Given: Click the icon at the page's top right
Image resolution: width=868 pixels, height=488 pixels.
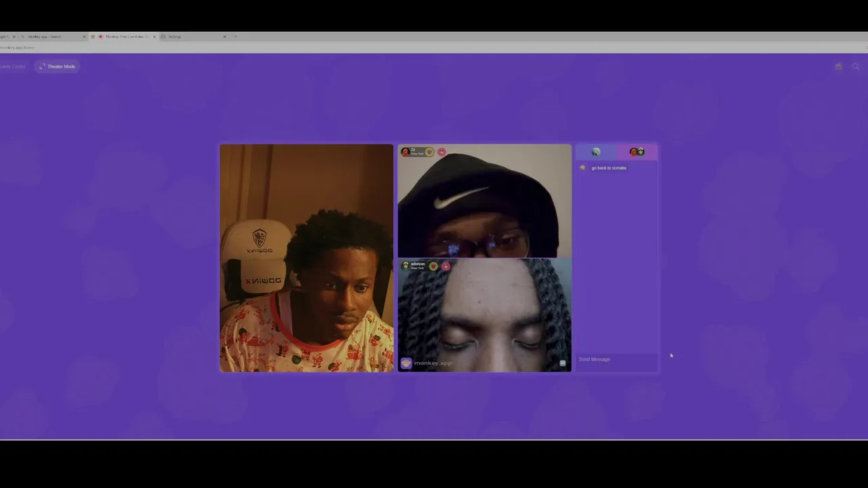Looking at the screenshot, I should (x=839, y=66).
